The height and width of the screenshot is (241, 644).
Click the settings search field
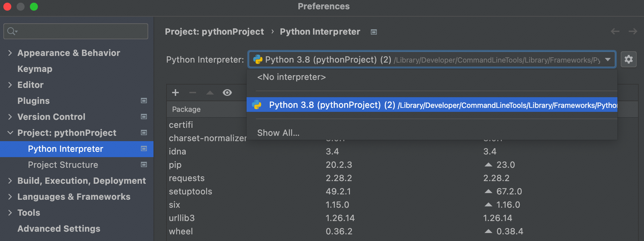80,31
